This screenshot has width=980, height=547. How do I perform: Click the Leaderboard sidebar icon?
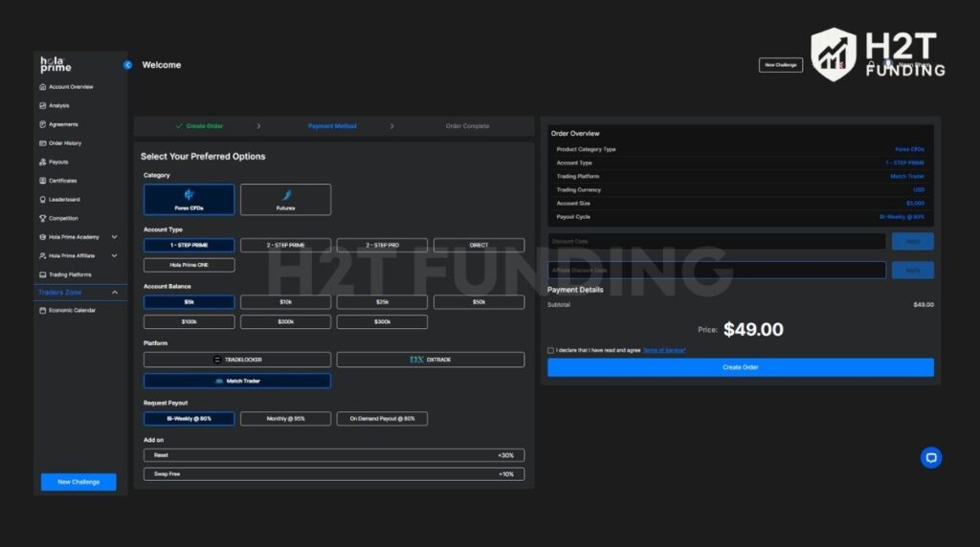pos(42,199)
